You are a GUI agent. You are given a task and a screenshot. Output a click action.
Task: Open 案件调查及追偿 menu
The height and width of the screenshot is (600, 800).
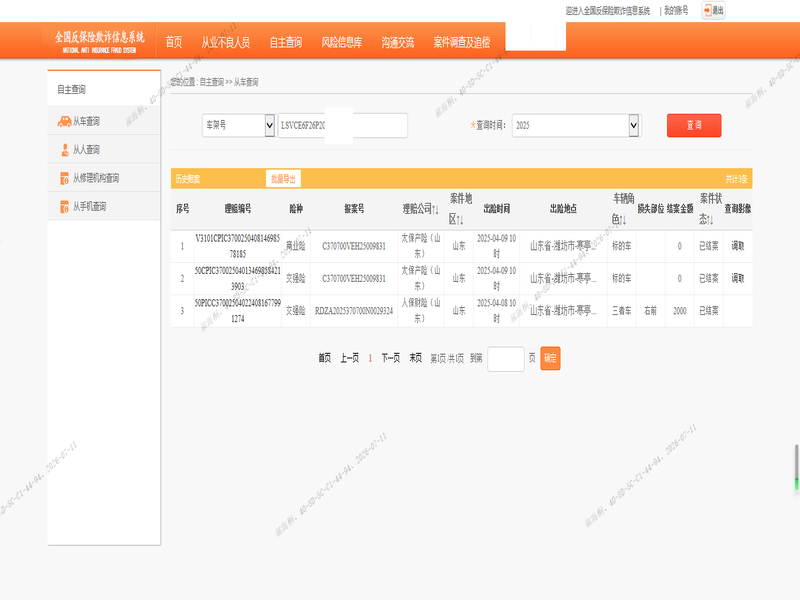462,42
